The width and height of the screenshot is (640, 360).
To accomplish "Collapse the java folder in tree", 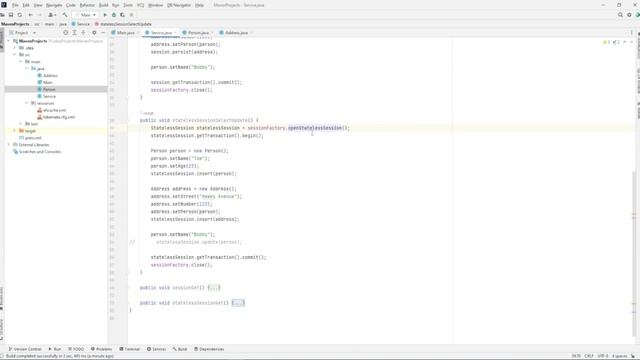I will 27,68.
